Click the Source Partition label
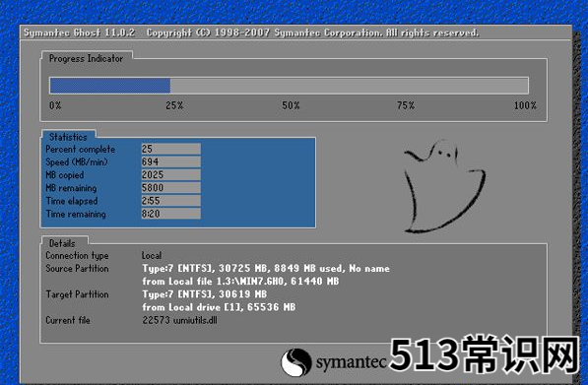Viewport: 588px width, 385px height. 77,269
